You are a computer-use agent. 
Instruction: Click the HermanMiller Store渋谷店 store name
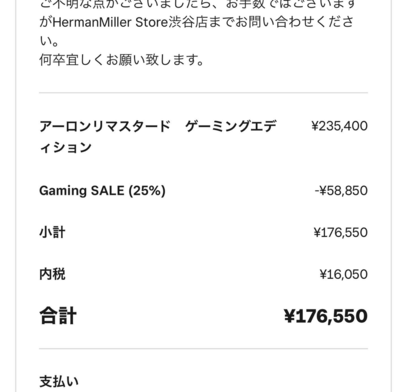click(130, 22)
